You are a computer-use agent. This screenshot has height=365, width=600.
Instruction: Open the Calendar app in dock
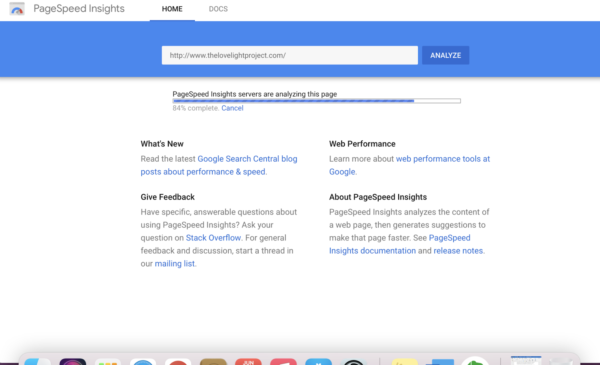coord(248,362)
